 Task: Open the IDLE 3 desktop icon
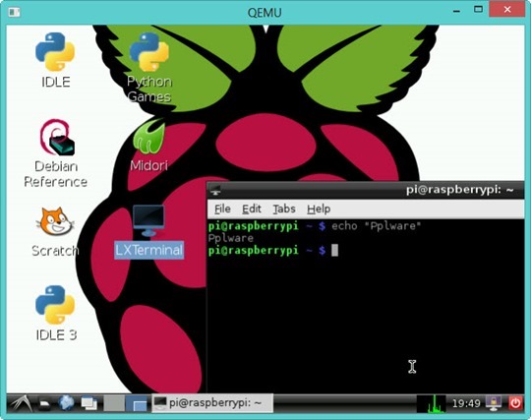pos(56,312)
